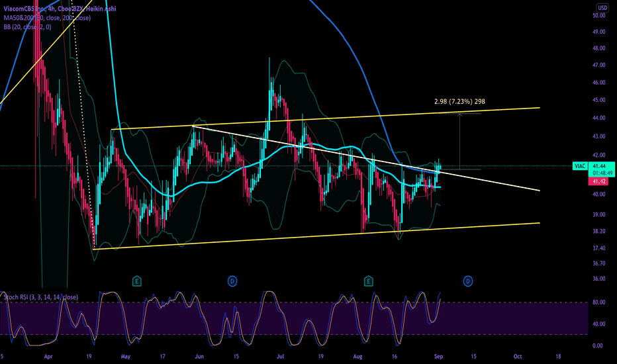
Task: Click the 80.00 Stoch RSI axis label
Action: (x=598, y=302)
